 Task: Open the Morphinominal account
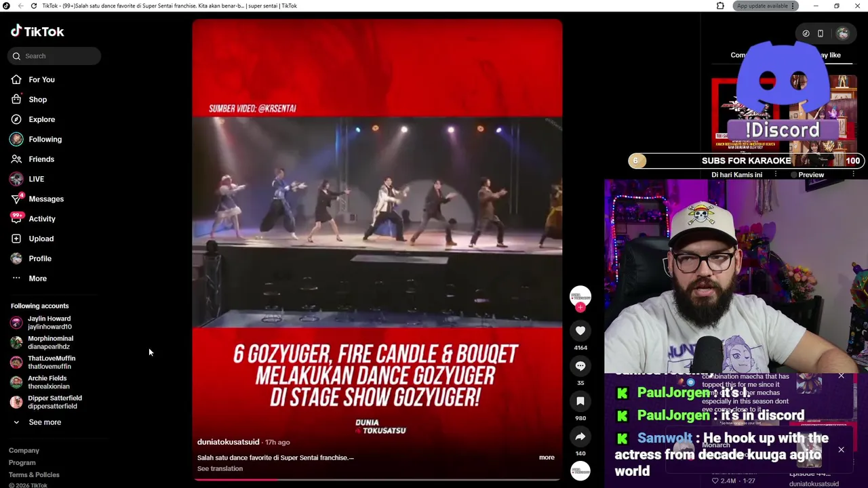click(x=50, y=342)
